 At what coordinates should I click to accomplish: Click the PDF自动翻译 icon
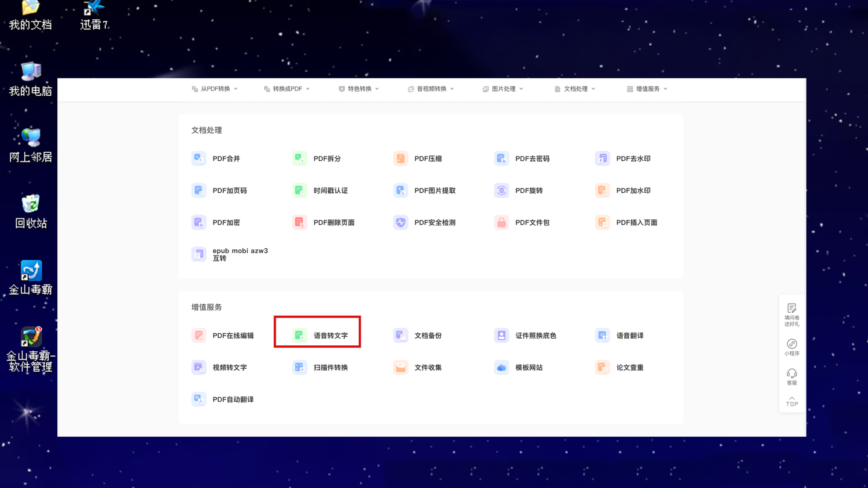tap(199, 399)
